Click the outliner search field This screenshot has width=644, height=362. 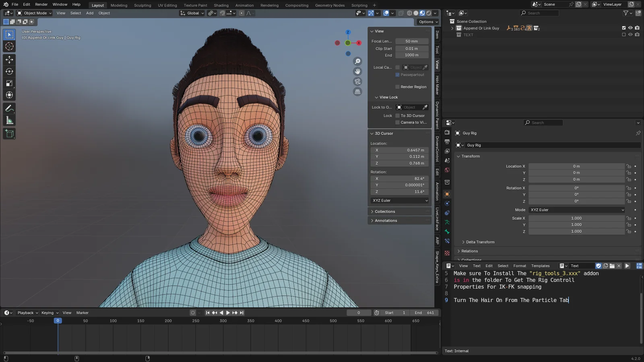539,13
